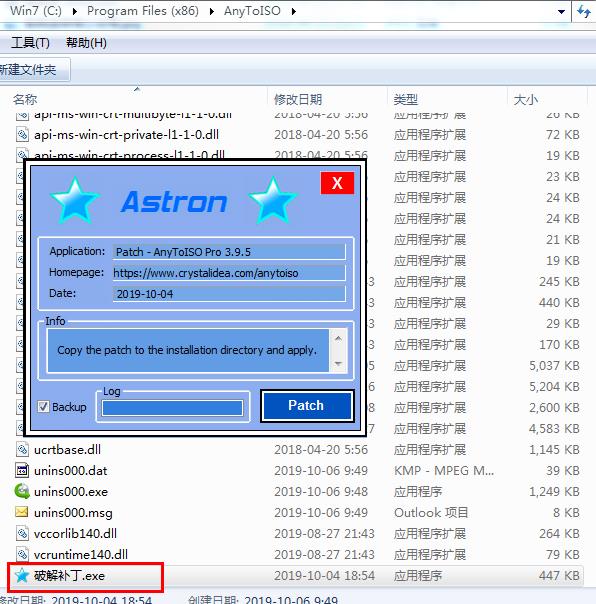Screen dimensions: 596x604
Task: Click the refresh icon next to address bar
Action: (x=584, y=12)
